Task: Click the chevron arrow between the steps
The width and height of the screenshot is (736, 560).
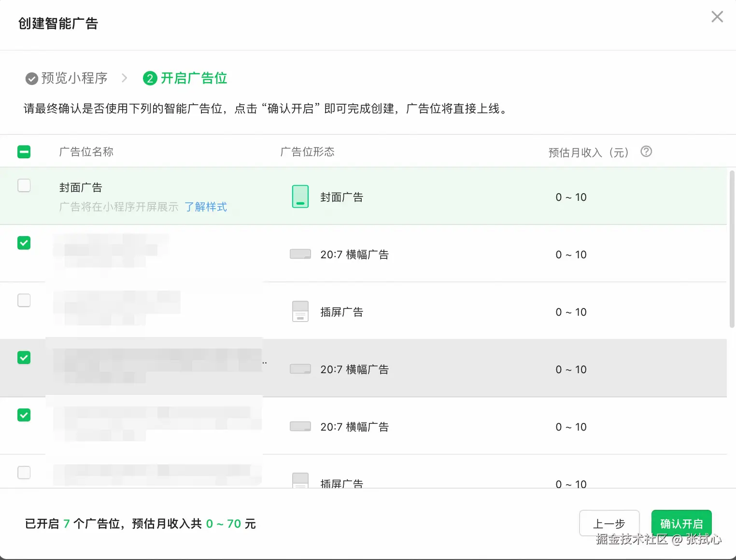Action: [x=125, y=78]
